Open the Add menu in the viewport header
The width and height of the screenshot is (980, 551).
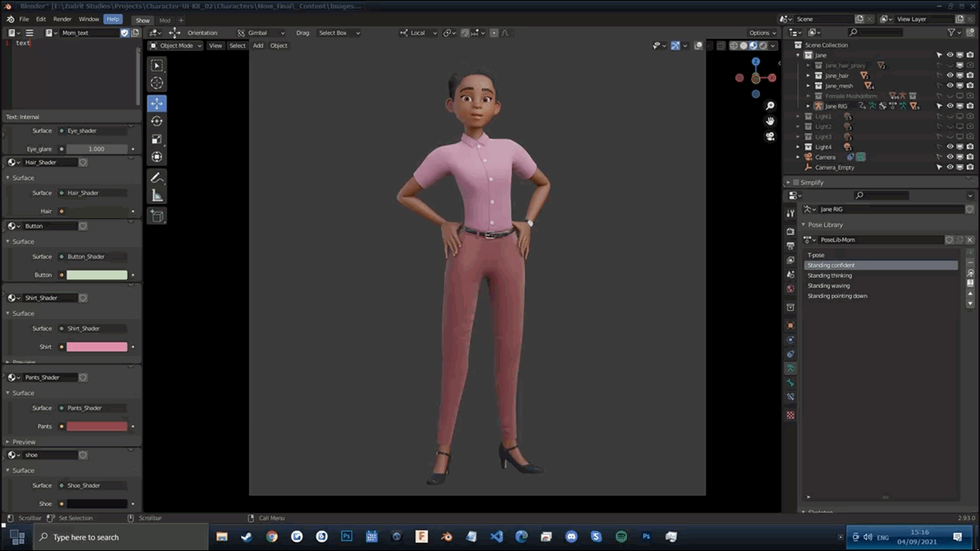(258, 46)
